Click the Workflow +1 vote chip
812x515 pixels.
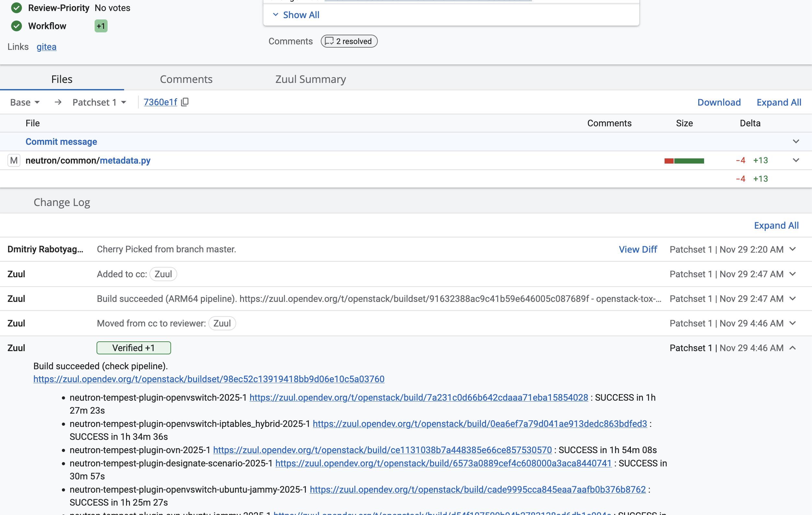(101, 26)
